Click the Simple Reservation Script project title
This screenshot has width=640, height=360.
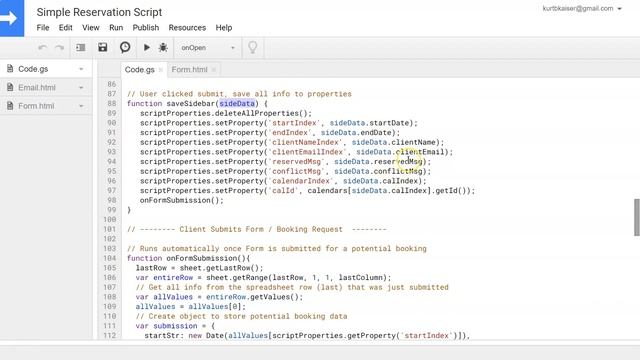coord(99,12)
